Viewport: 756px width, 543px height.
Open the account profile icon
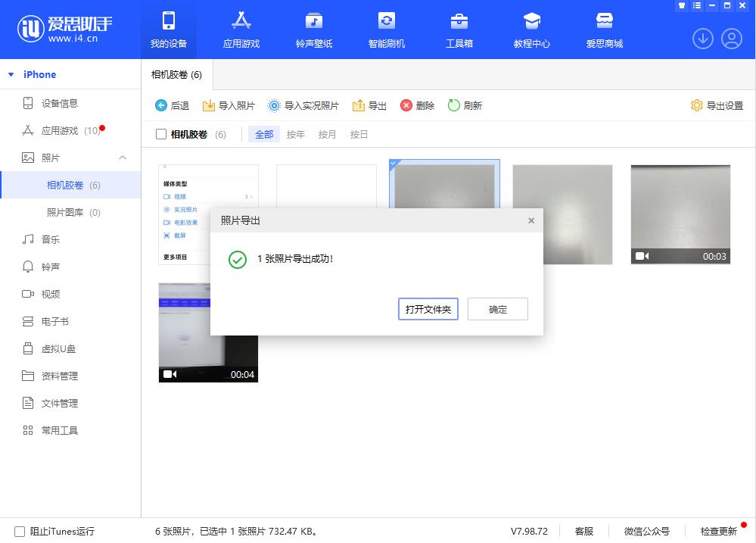point(731,39)
